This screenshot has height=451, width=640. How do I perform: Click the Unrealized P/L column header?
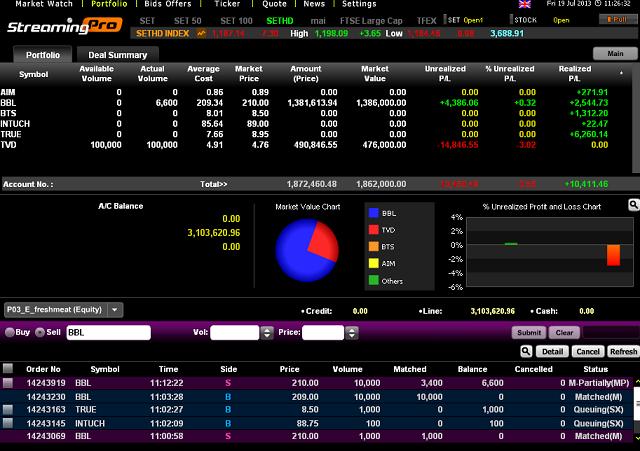coord(445,73)
